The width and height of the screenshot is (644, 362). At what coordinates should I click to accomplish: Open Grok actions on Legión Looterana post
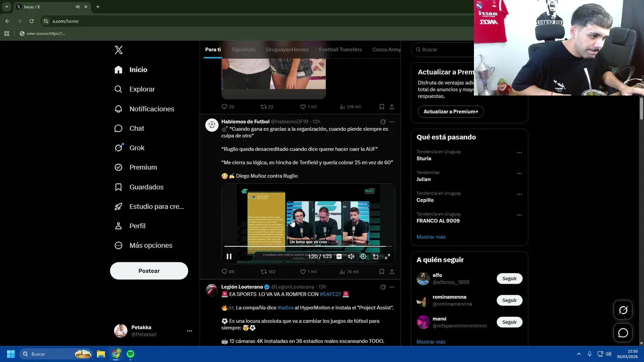(x=383, y=287)
